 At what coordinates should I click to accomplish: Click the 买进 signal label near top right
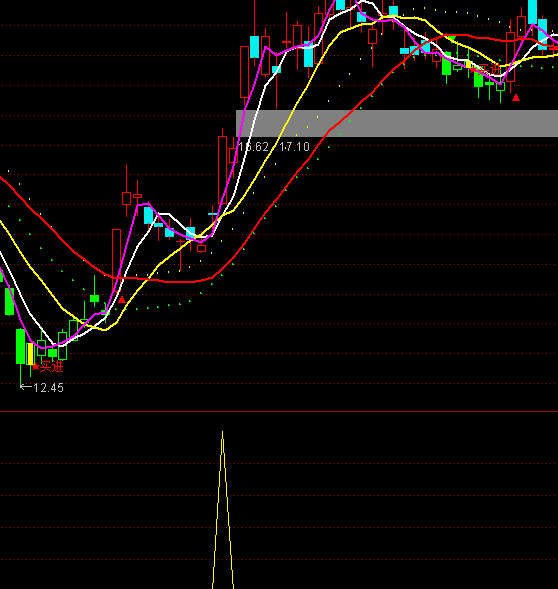tap(488, 69)
